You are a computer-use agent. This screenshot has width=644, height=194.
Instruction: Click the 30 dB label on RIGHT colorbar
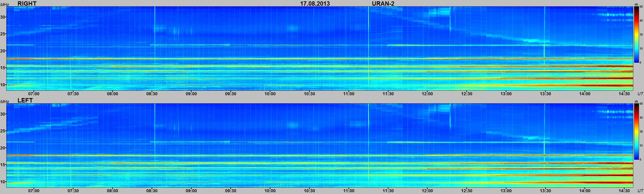coord(641,35)
